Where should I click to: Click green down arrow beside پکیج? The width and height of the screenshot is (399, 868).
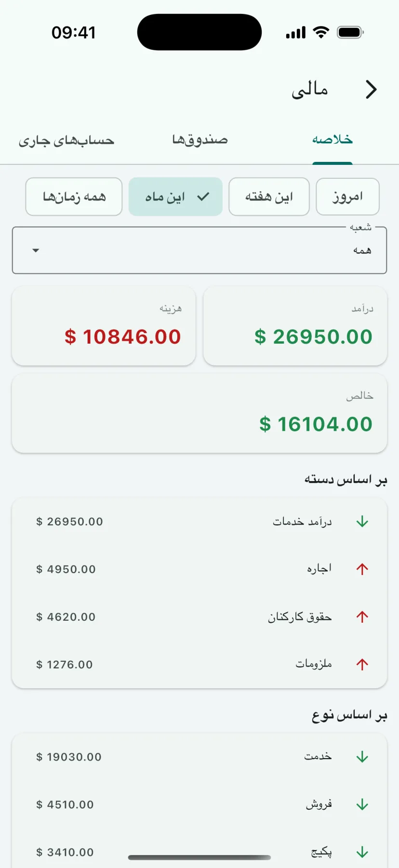click(x=362, y=852)
